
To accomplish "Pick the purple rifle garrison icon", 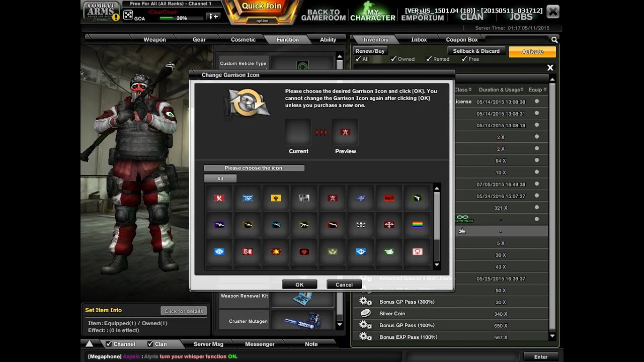I will tap(219, 225).
